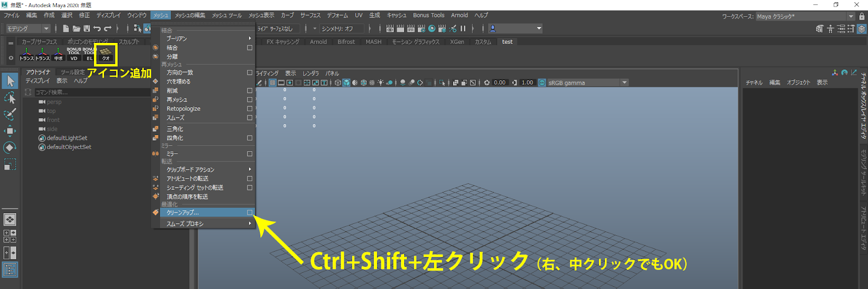Switch to the test shelf tab

[507, 42]
